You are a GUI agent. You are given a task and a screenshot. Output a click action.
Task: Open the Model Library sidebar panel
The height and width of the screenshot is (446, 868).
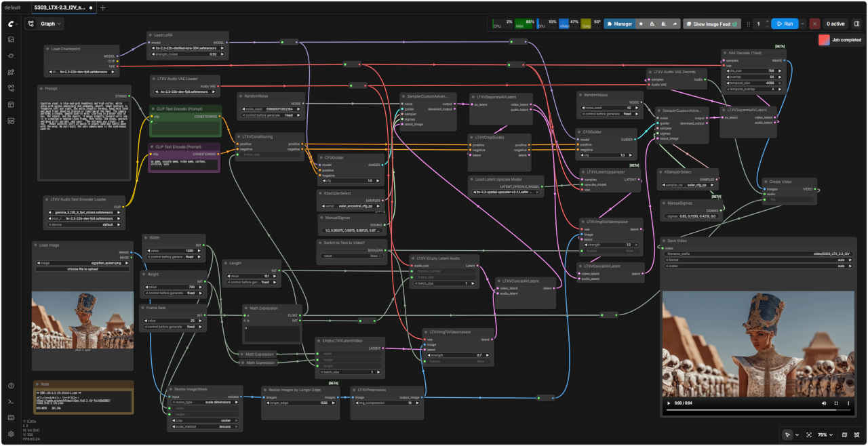[x=11, y=72]
